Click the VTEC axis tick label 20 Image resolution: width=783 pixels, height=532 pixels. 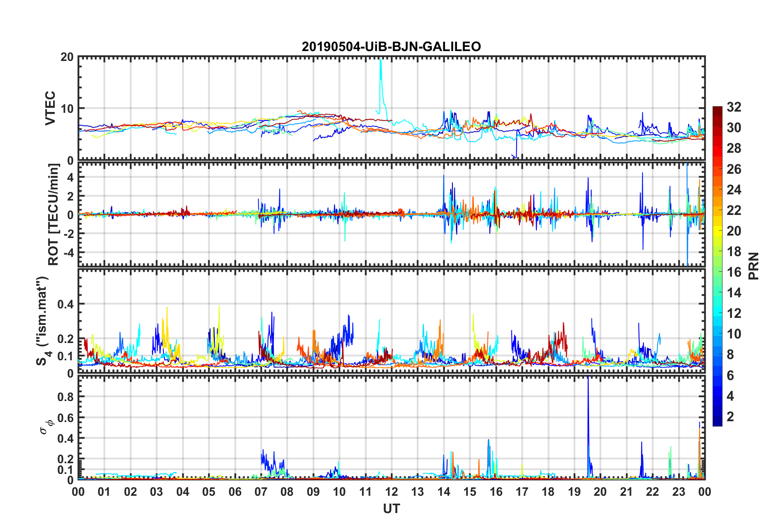pyautogui.click(x=67, y=57)
